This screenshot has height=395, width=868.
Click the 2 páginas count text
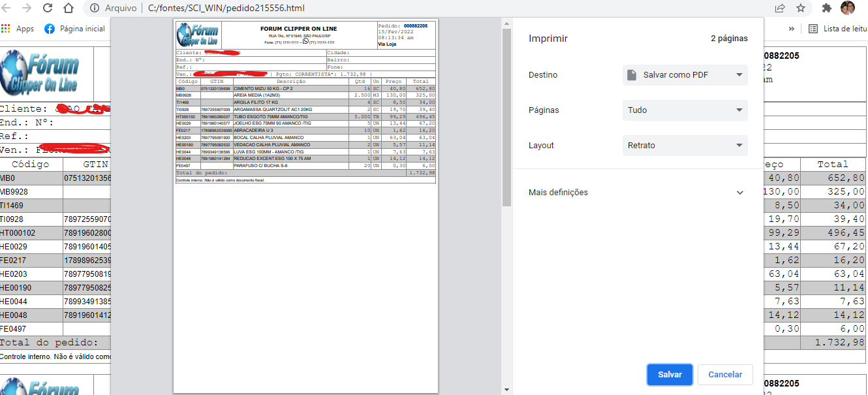[730, 39]
